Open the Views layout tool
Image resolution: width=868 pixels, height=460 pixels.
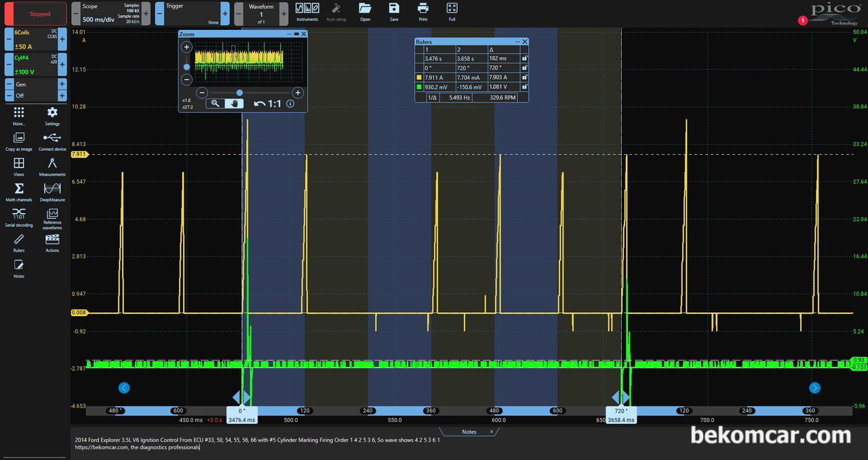[x=19, y=166]
